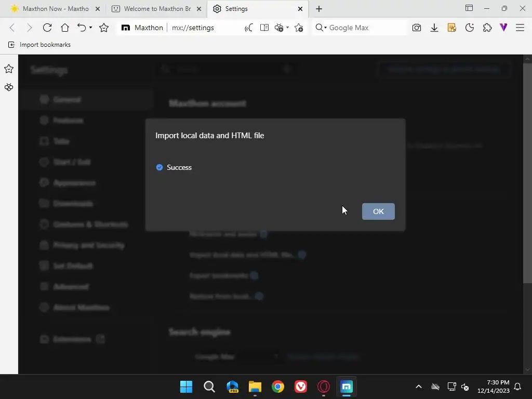The width and height of the screenshot is (532, 399).
Task: Close the Welcome to Maxthon tab
Action: [x=199, y=9]
